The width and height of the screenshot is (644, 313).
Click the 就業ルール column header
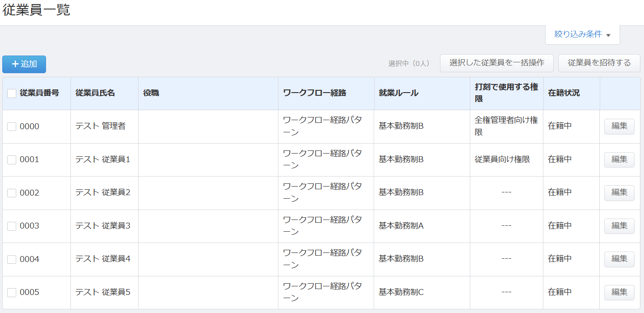(398, 93)
